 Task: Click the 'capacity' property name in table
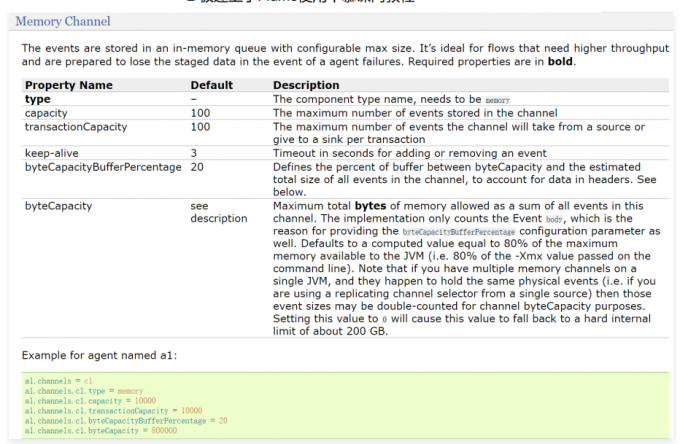click(x=46, y=114)
